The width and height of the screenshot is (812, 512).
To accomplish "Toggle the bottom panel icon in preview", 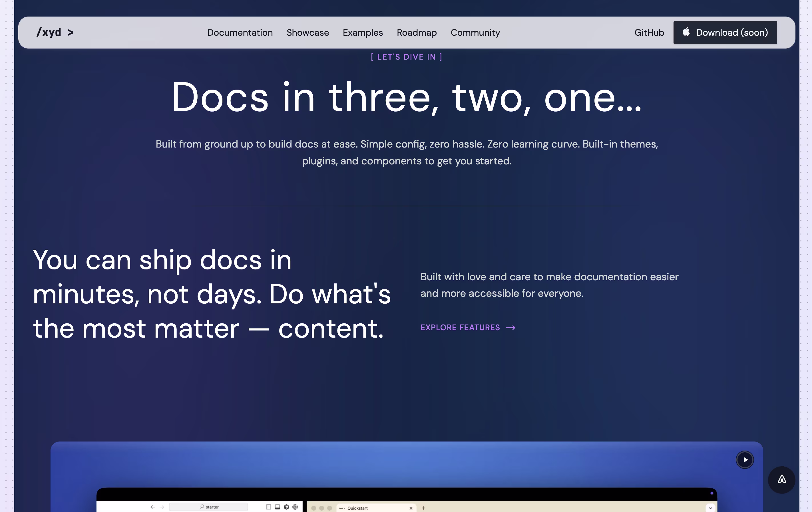I will pyautogui.click(x=277, y=507).
